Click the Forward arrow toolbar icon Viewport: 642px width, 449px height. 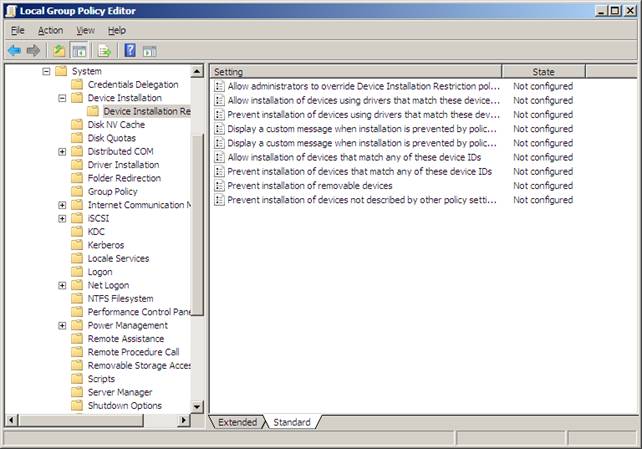coord(33,50)
